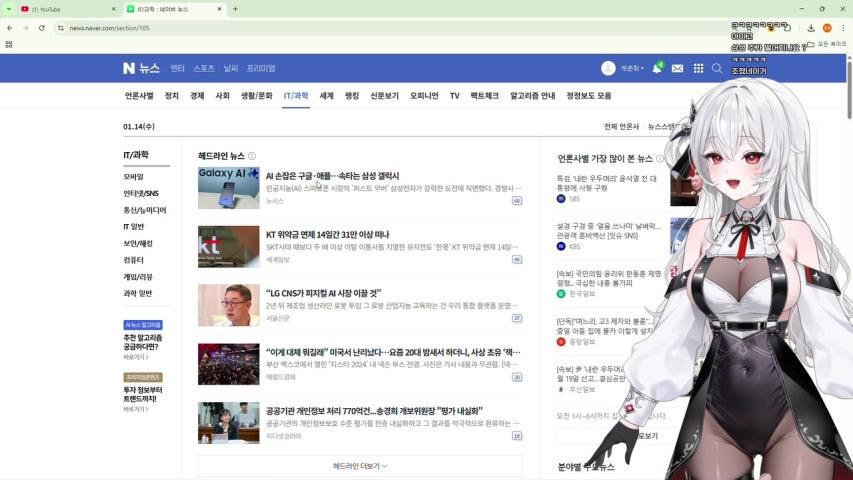The image size is (853, 480).
Task: Switch to the YouTube browser tab
Action: pyautogui.click(x=66, y=9)
